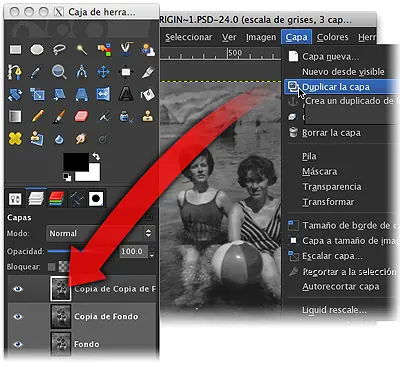Switch to the Tool Options tab

click(15, 199)
